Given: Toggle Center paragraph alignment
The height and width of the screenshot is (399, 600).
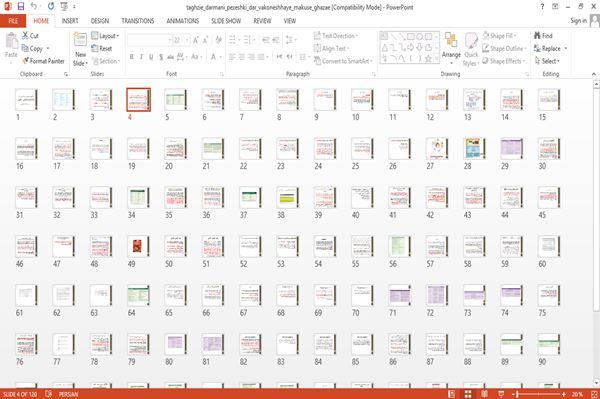Looking at the screenshot, I should point(242,57).
